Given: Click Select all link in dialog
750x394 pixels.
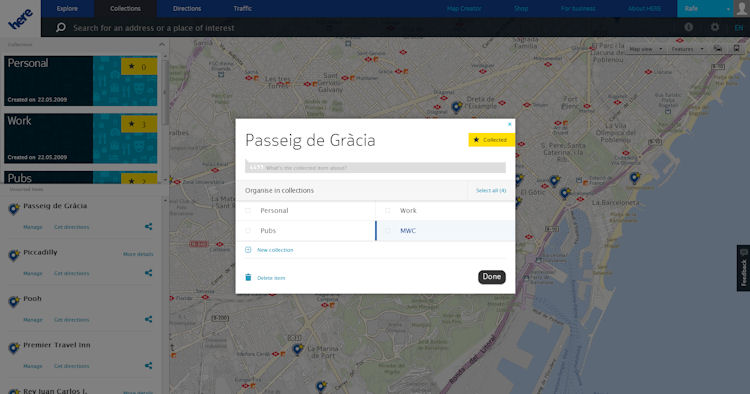Looking at the screenshot, I should point(491,190).
